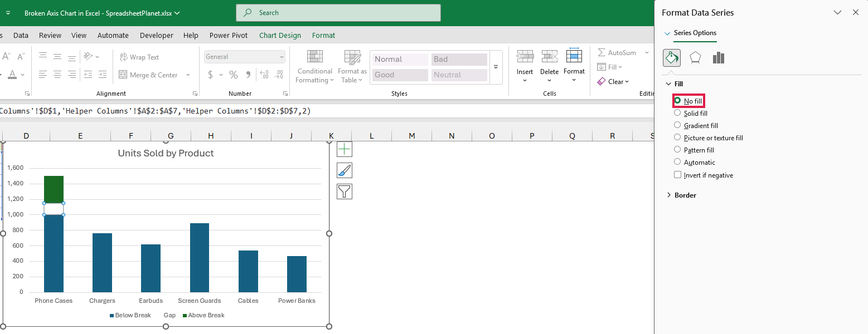Open the Conditional Formatting menu
Image resolution: width=868 pixels, height=334 pixels.
pos(315,67)
